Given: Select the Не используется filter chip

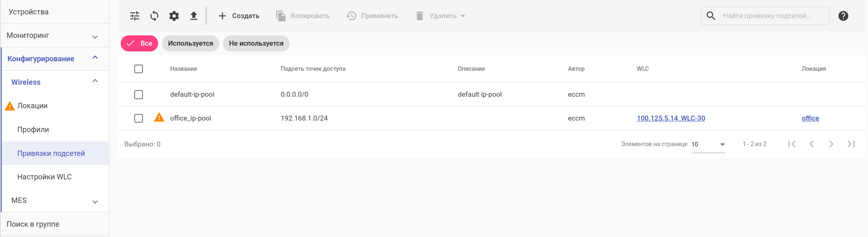Looking at the screenshot, I should pyautogui.click(x=256, y=44).
